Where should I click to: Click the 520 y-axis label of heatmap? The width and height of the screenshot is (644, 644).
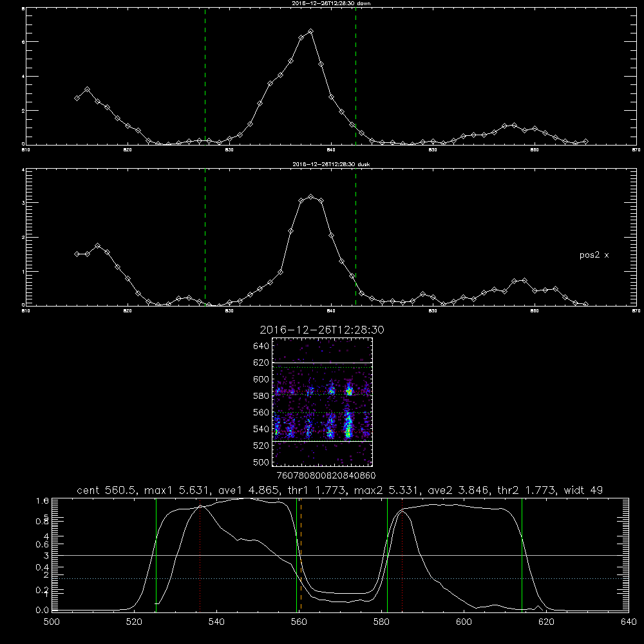[261, 446]
